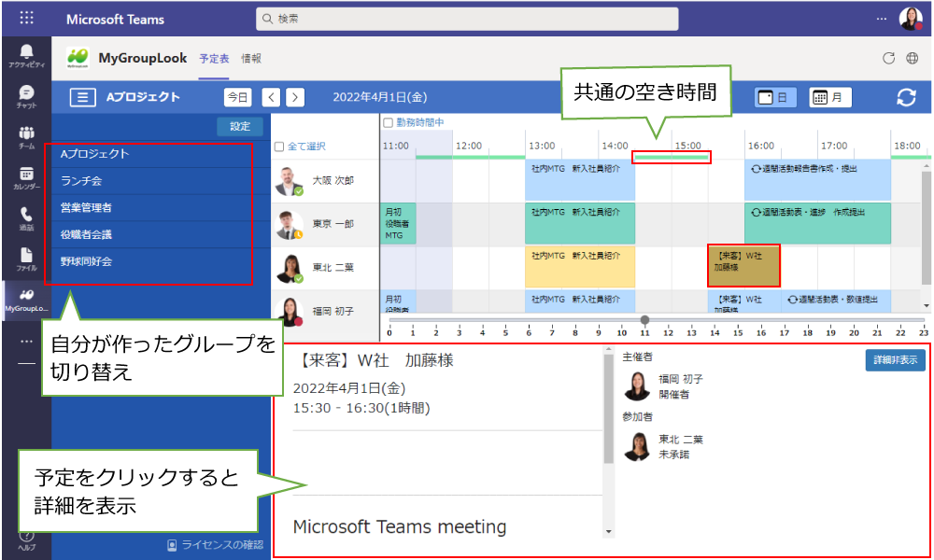Open the Microsoft Teams app launcher grid
This screenshot has height=560, width=934.
coord(26,19)
